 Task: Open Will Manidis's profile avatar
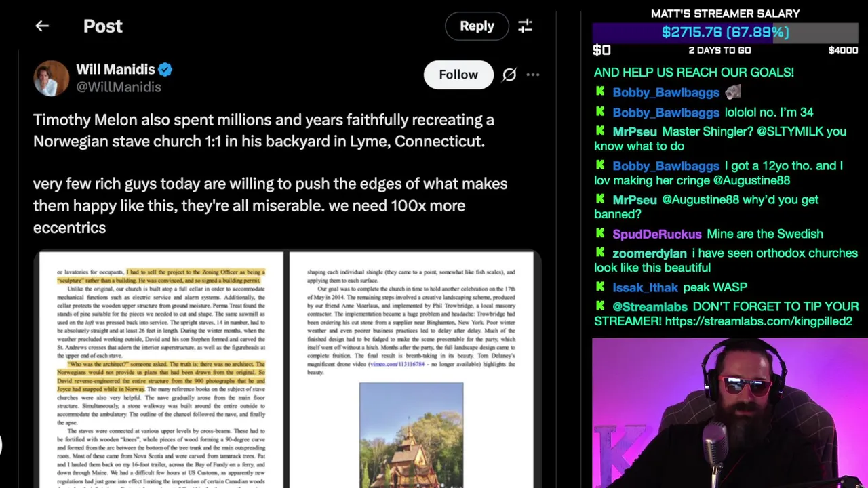tap(51, 78)
